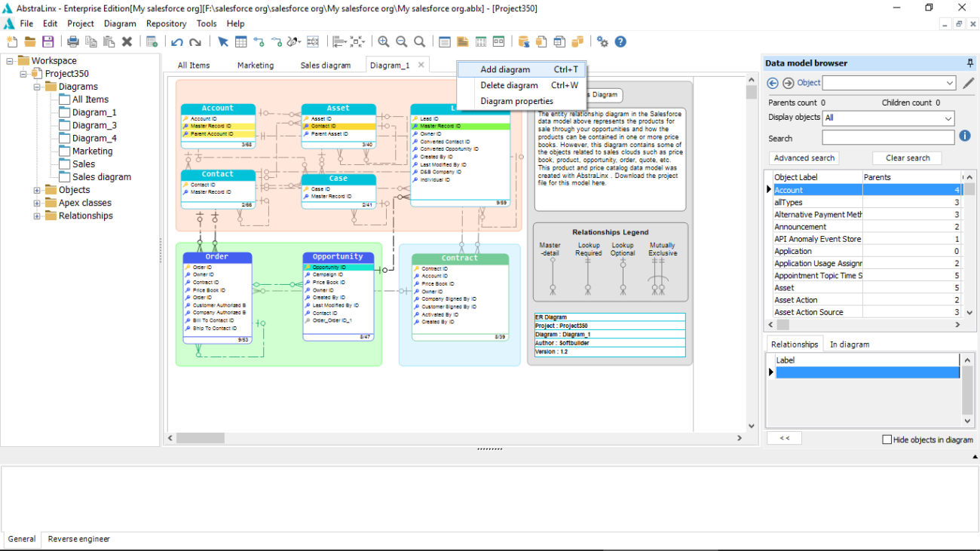Collapse the Diagrams folder node
This screenshot has width=980, height=551.
(37, 87)
